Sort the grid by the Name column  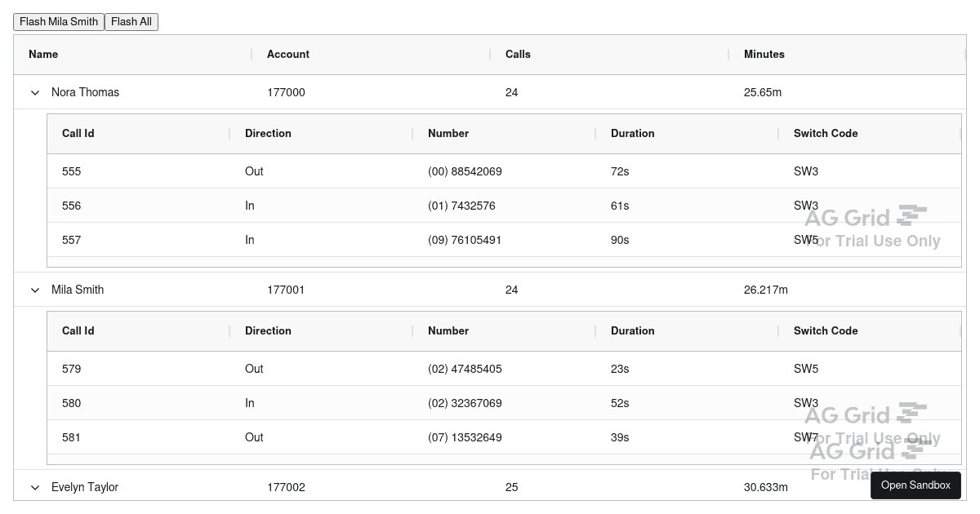pyautogui.click(x=43, y=55)
